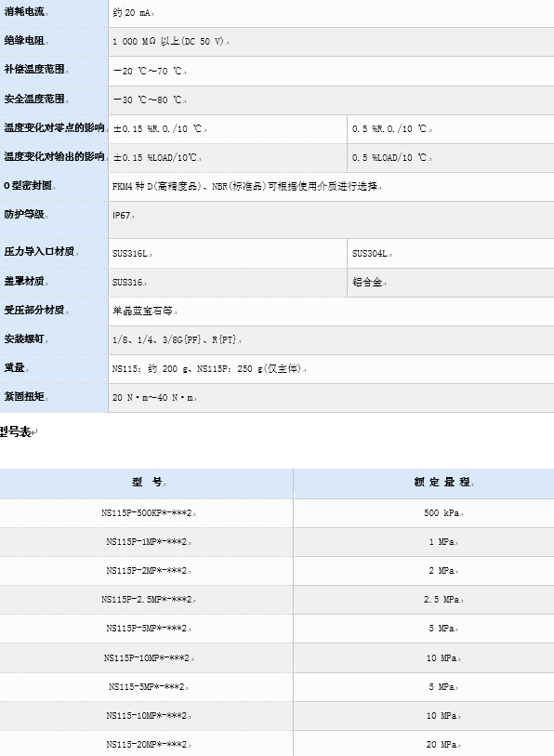
Task: Click the 防护等级 label
Action: [26, 214]
